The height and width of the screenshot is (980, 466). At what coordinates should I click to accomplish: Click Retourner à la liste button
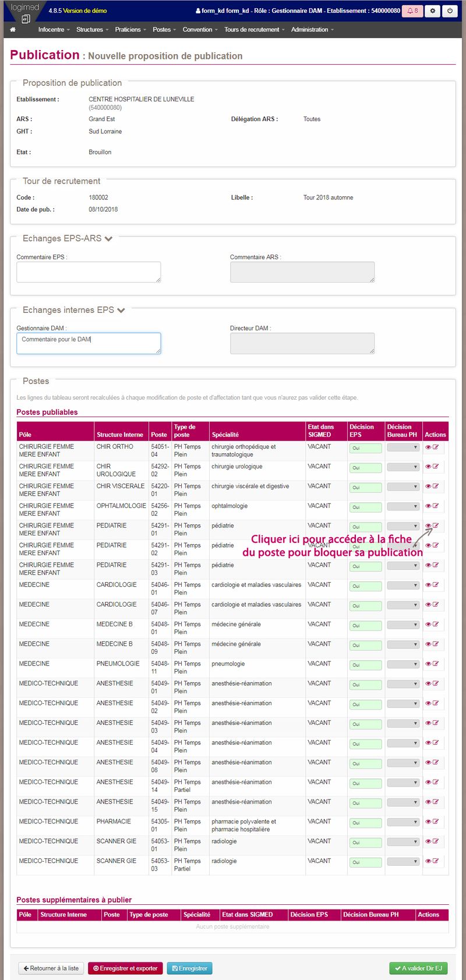pos(51,968)
